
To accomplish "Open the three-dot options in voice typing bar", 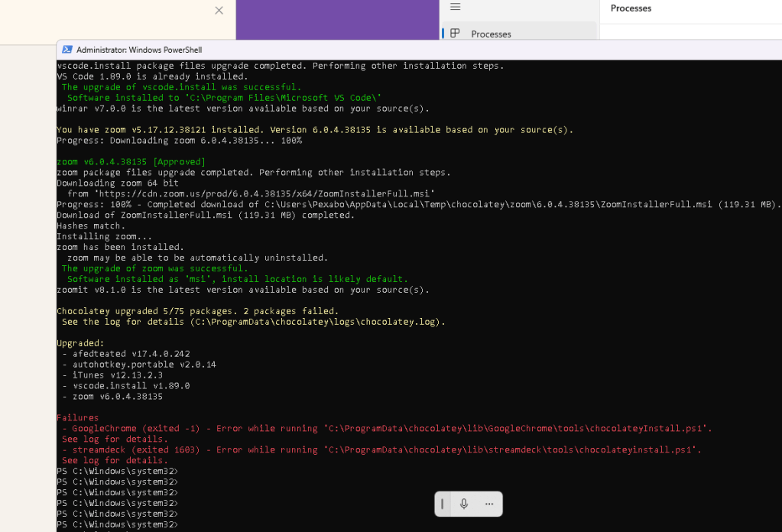I will coord(489,504).
